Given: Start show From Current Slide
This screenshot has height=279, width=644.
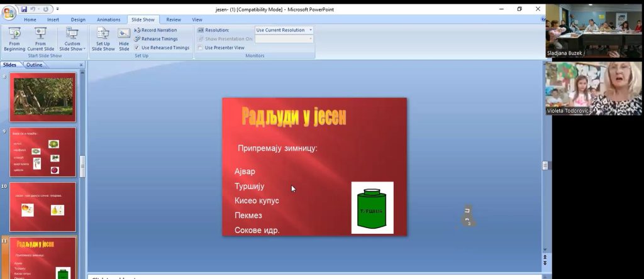Looking at the screenshot, I should 40,38.
